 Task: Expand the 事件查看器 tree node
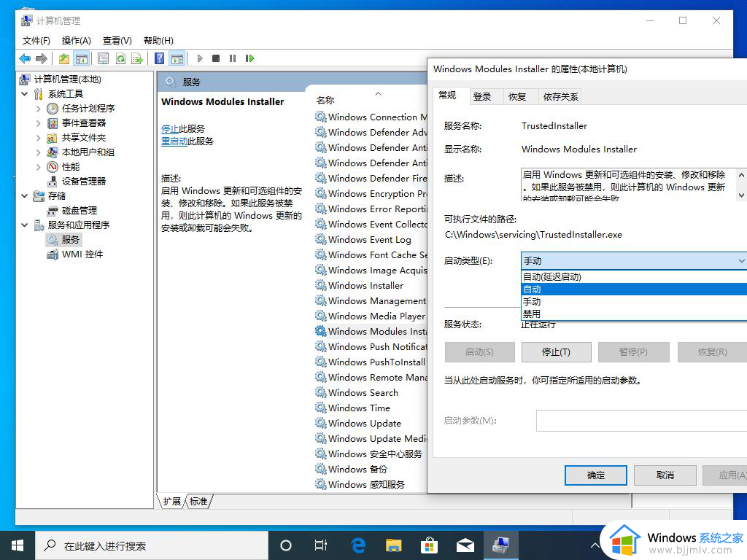coord(38,122)
